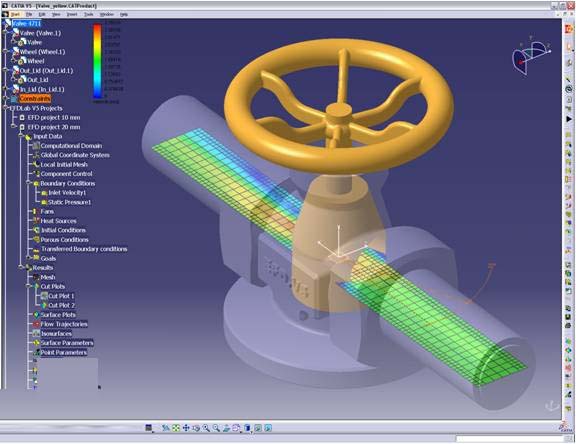The width and height of the screenshot is (576, 444).
Task: Select Transferred Boundary conditions item
Action: click(x=84, y=249)
